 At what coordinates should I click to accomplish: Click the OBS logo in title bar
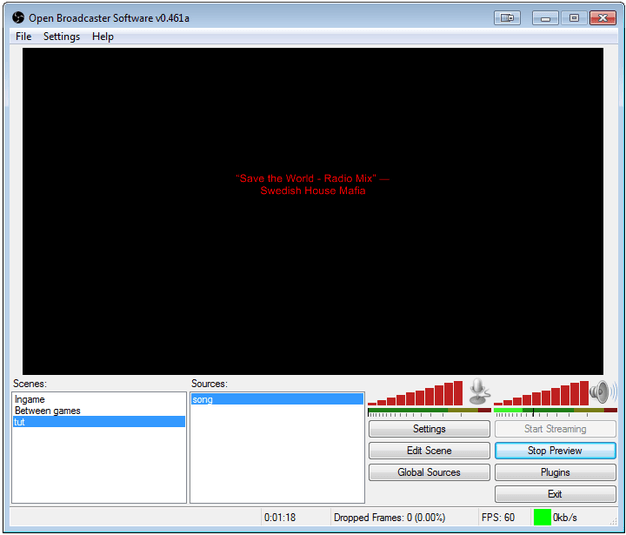[18, 18]
